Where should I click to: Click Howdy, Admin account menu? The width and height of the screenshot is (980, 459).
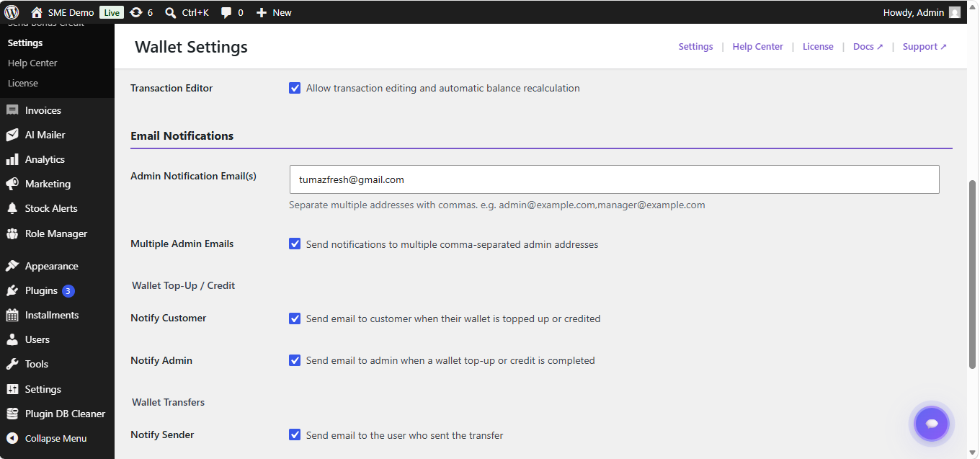[x=922, y=12]
